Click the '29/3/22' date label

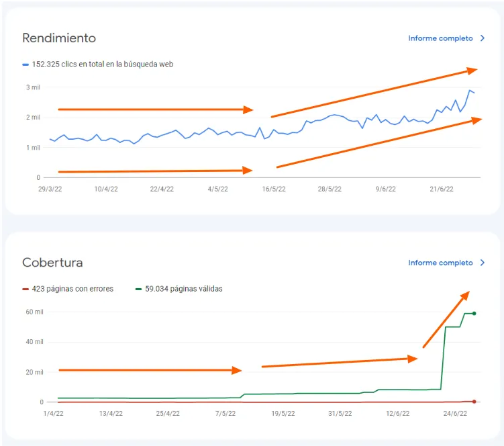point(50,189)
